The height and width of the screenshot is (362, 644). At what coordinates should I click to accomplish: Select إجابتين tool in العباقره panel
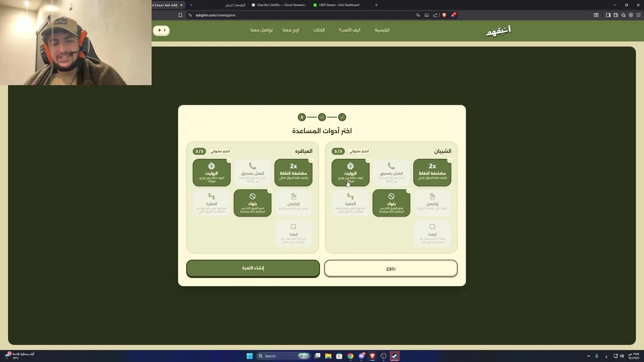[x=293, y=203]
